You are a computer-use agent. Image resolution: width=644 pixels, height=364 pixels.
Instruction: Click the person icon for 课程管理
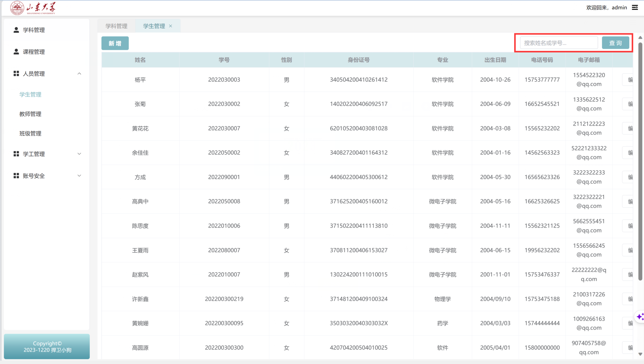(x=16, y=52)
